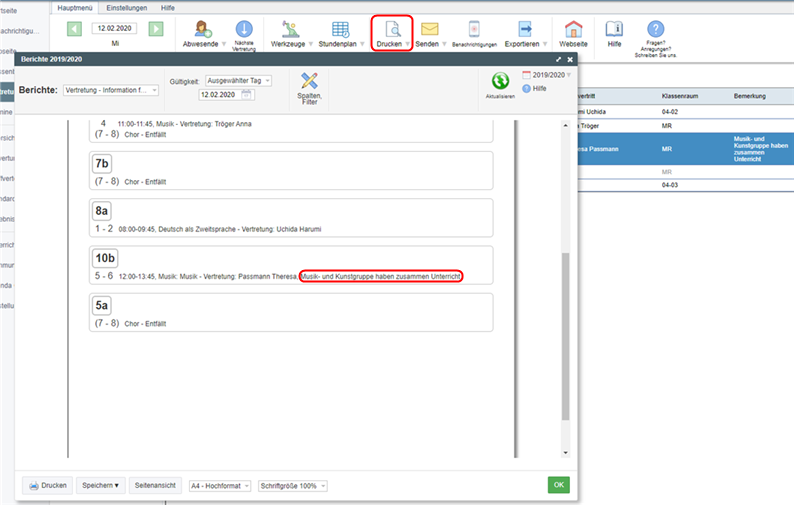Go to the previous day with the green left arrow

click(x=74, y=29)
